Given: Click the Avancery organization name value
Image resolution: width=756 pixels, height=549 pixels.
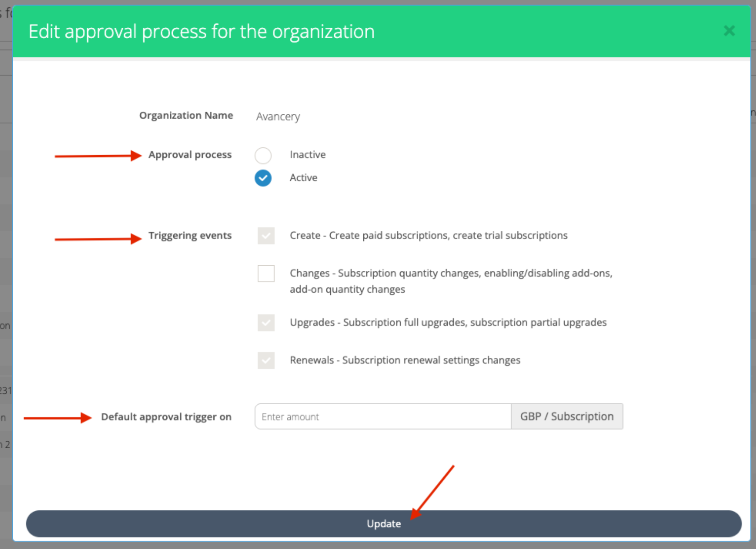Looking at the screenshot, I should pos(278,117).
